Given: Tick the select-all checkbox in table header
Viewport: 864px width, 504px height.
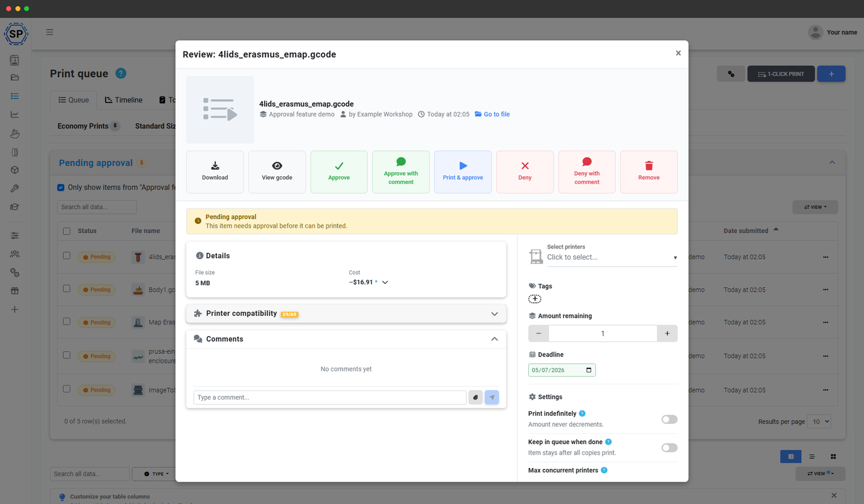Looking at the screenshot, I should pyautogui.click(x=67, y=231).
